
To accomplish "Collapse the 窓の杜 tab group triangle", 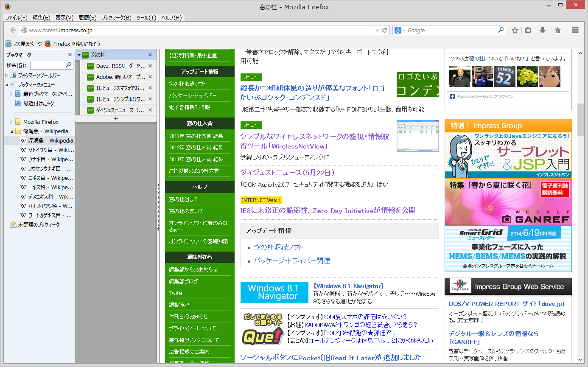I will point(79,55).
